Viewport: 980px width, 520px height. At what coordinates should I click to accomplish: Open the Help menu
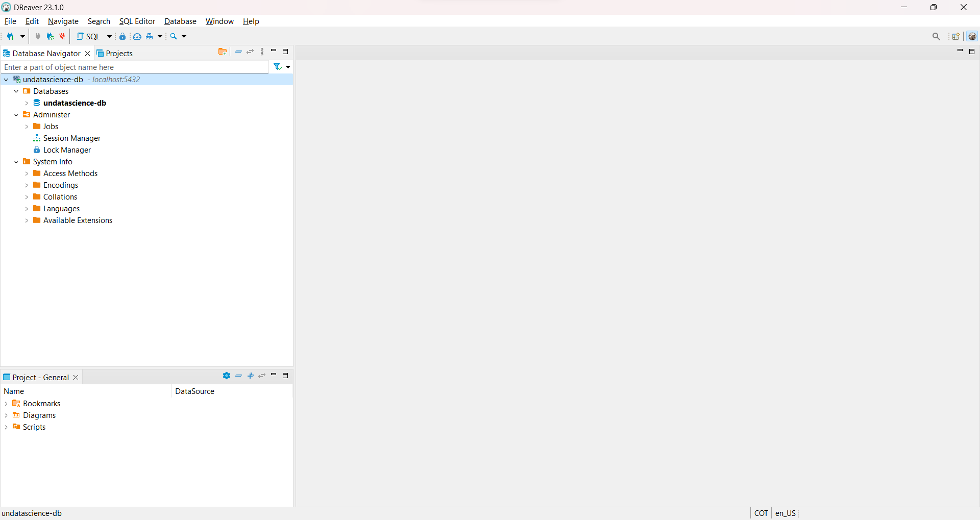pos(251,21)
